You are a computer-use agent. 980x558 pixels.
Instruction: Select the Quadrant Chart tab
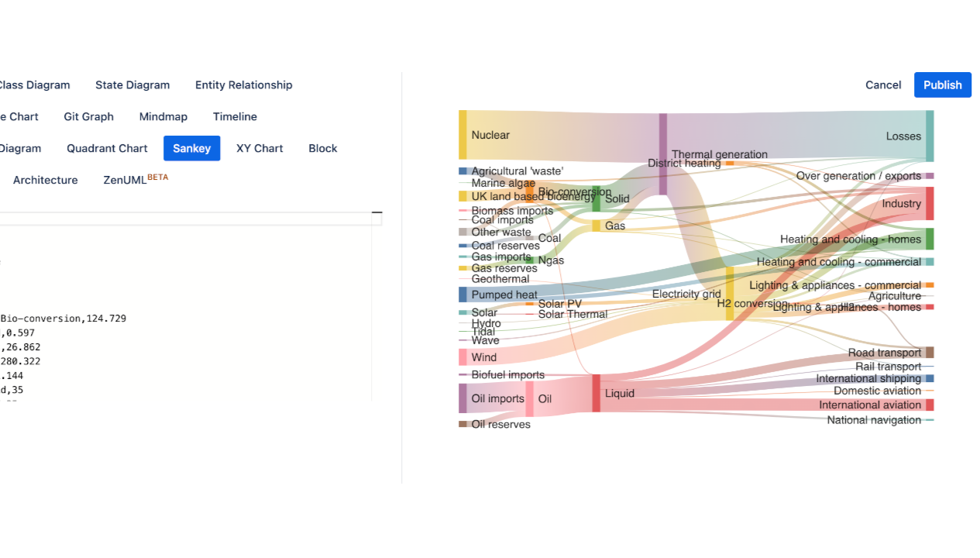click(x=107, y=149)
